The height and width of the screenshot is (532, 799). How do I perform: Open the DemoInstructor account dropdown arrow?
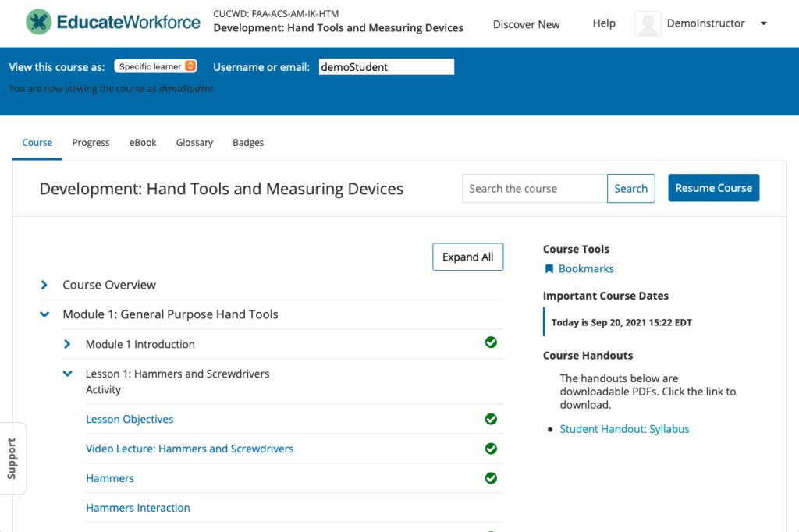(x=763, y=23)
